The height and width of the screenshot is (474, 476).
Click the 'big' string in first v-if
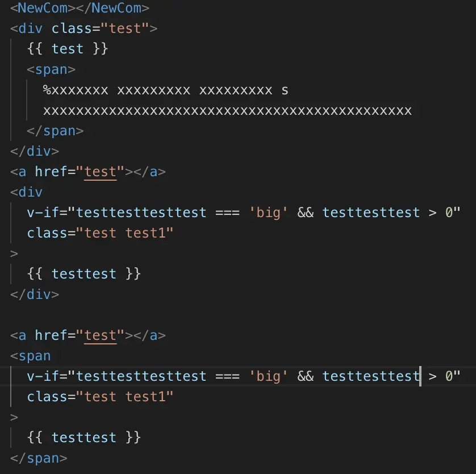[x=268, y=213]
